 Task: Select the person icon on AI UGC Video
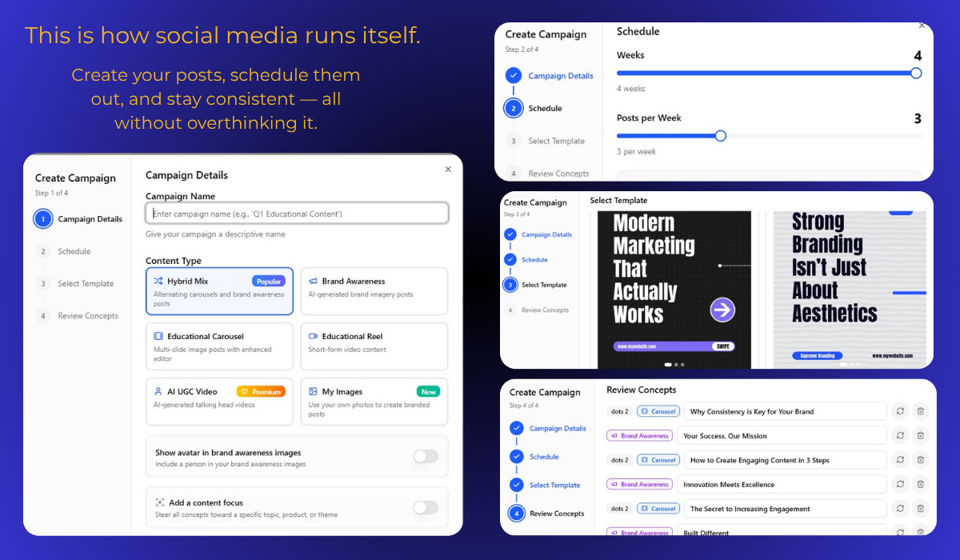[158, 391]
